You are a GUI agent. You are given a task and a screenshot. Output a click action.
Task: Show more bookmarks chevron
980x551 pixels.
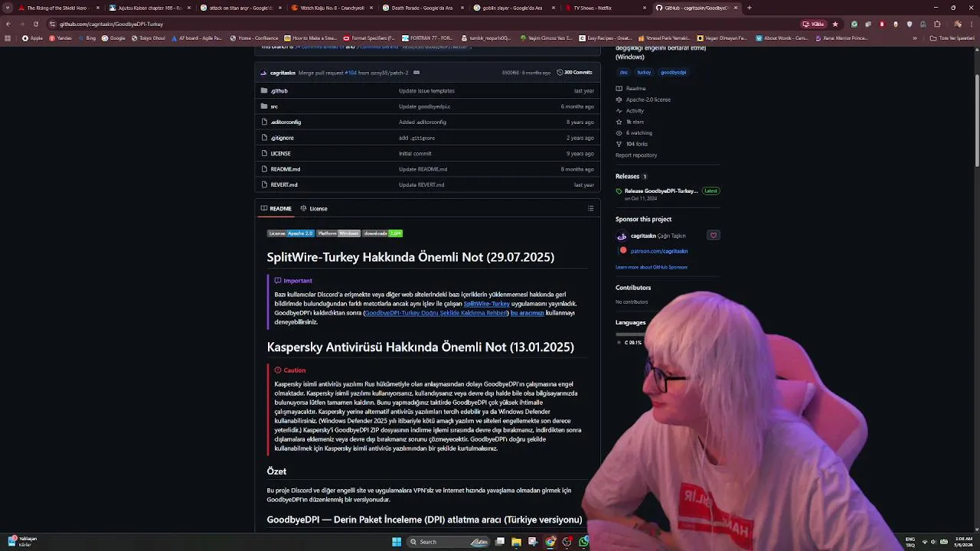[x=914, y=37]
